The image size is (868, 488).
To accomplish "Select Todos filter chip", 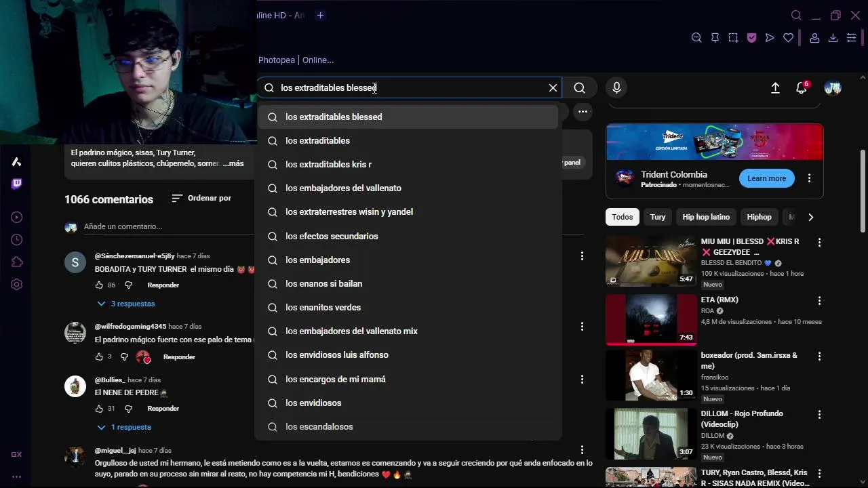I will pos(623,217).
